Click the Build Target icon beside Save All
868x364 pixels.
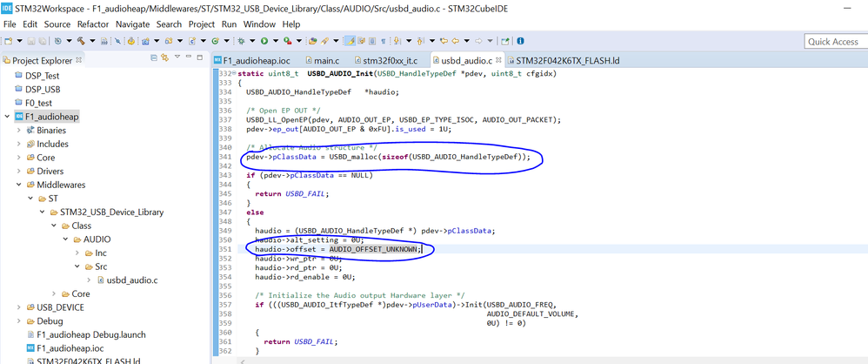(57, 41)
